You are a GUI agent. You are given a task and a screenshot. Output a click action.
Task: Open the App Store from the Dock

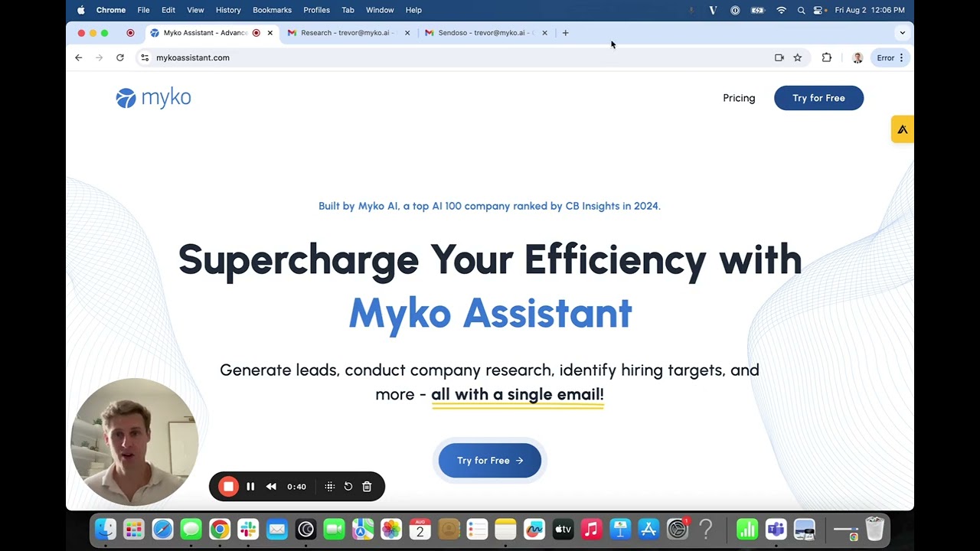[x=648, y=530]
